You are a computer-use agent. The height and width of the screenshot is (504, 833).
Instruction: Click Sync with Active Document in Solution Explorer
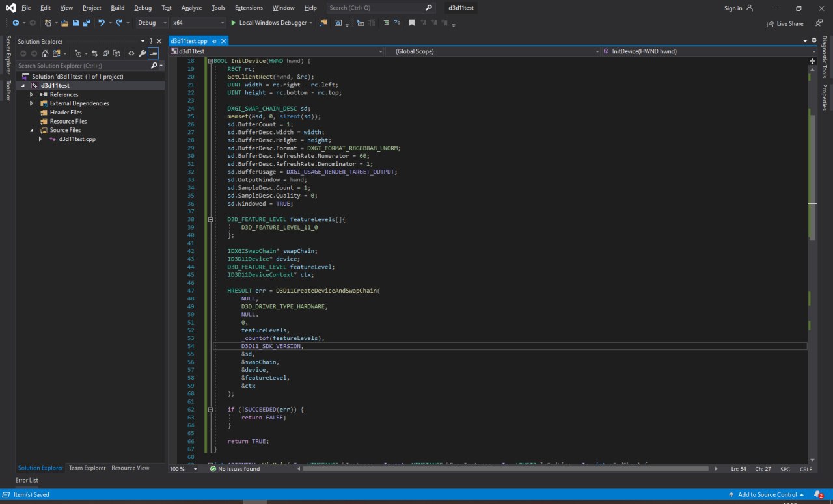click(94, 53)
